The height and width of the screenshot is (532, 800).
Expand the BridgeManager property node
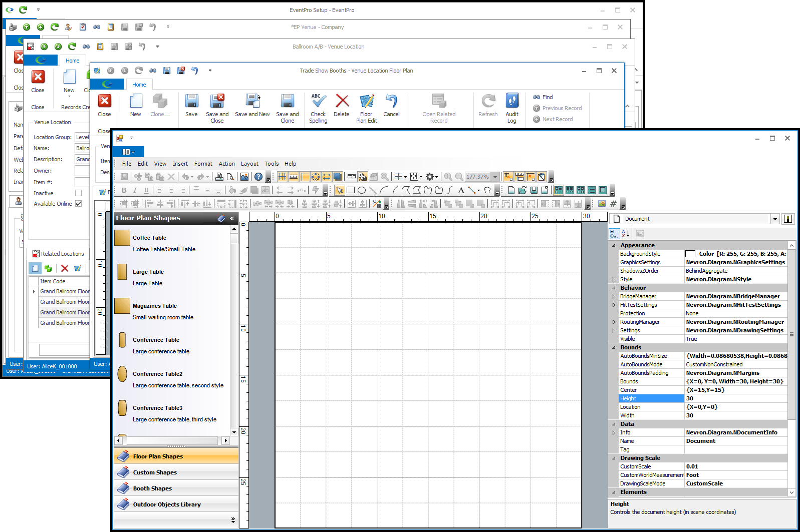coord(614,296)
